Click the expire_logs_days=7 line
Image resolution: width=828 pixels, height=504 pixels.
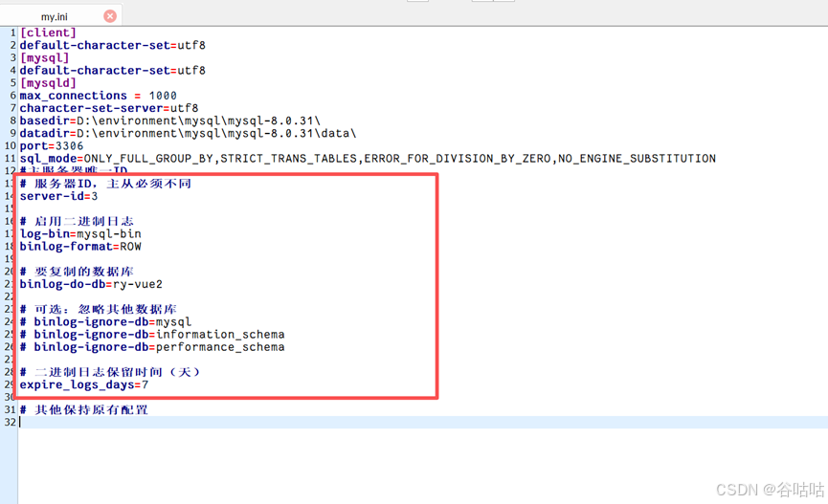click(84, 384)
